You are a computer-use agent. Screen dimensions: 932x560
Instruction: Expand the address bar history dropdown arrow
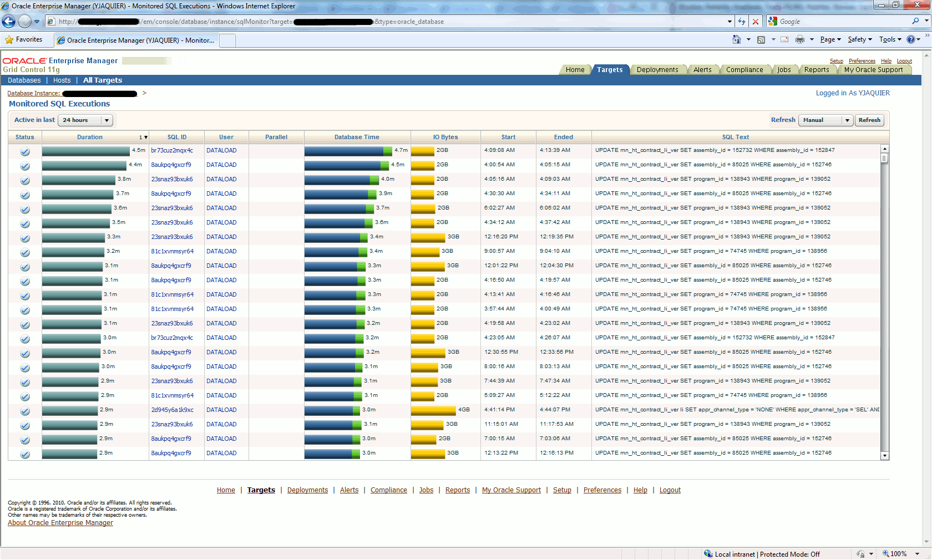[x=730, y=22]
